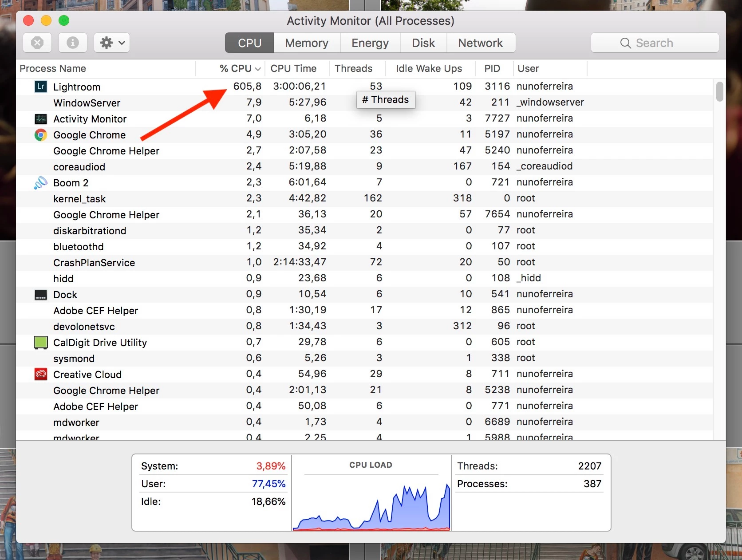Click the CalDigit Drive Utility name text
742x560 pixels.
100,343
